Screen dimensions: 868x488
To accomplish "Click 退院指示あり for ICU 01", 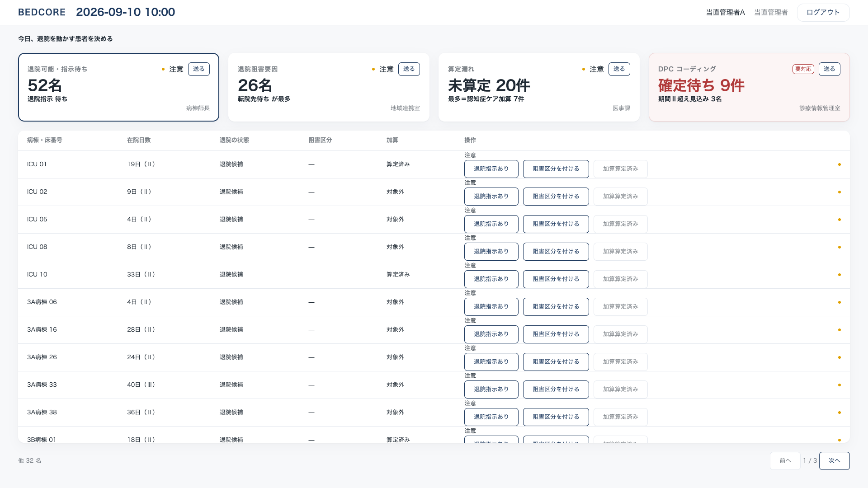I will pyautogui.click(x=491, y=169).
